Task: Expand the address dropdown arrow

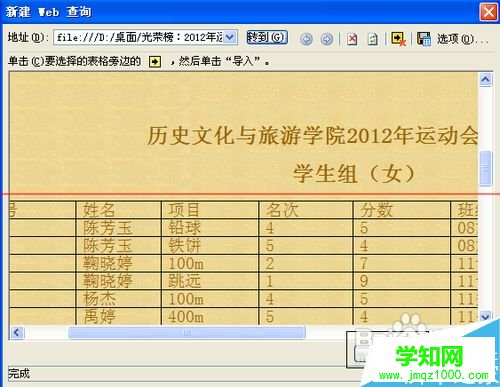Action: (230, 37)
